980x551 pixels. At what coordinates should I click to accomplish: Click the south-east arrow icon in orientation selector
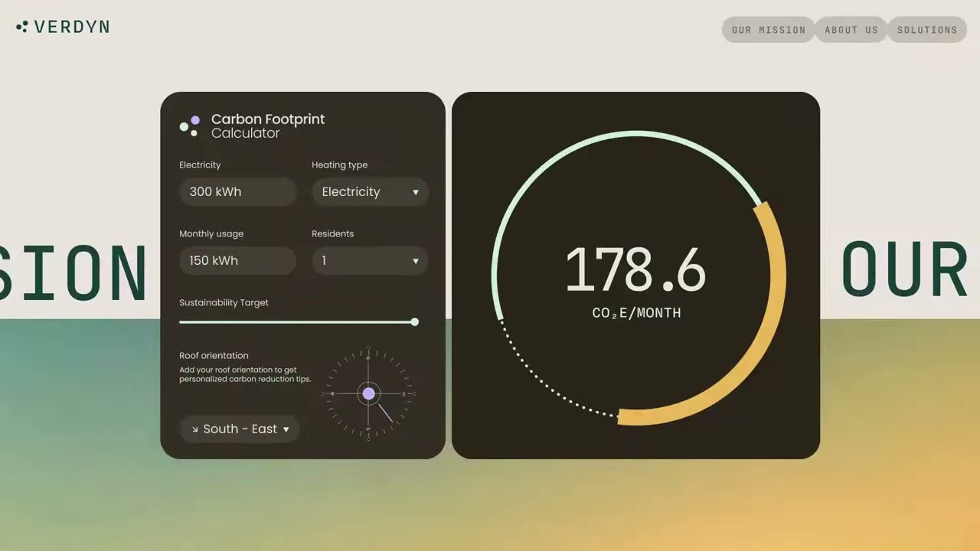point(195,429)
